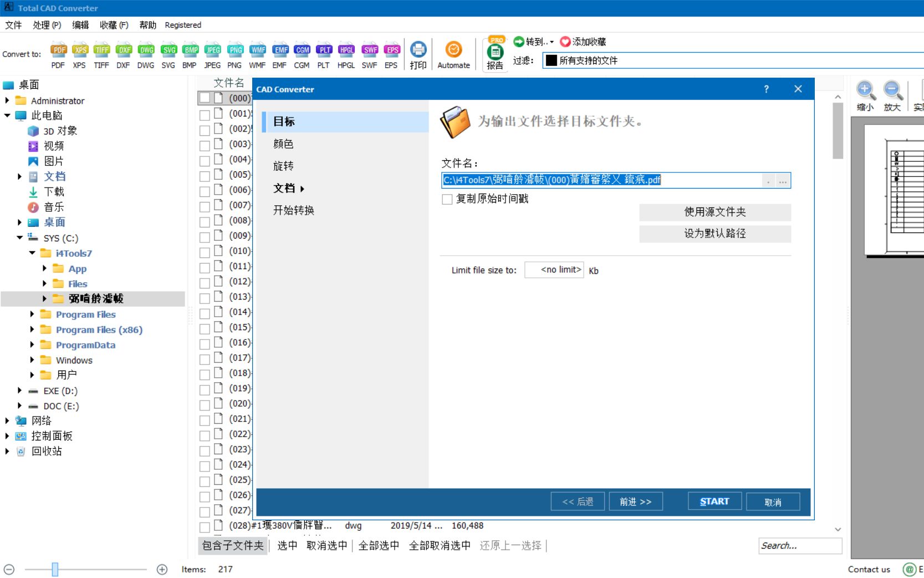Collapse the i4Tools7 folder node
Viewport: 924px width, 578px height.
32,253
